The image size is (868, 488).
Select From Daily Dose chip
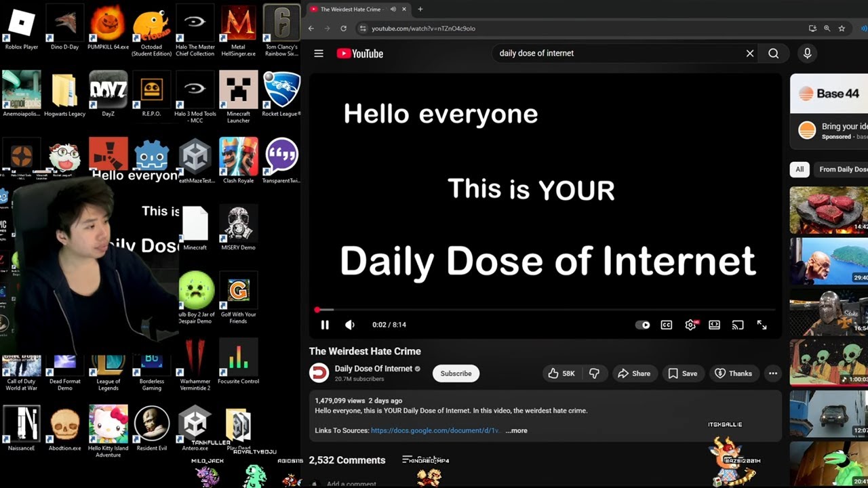point(841,169)
